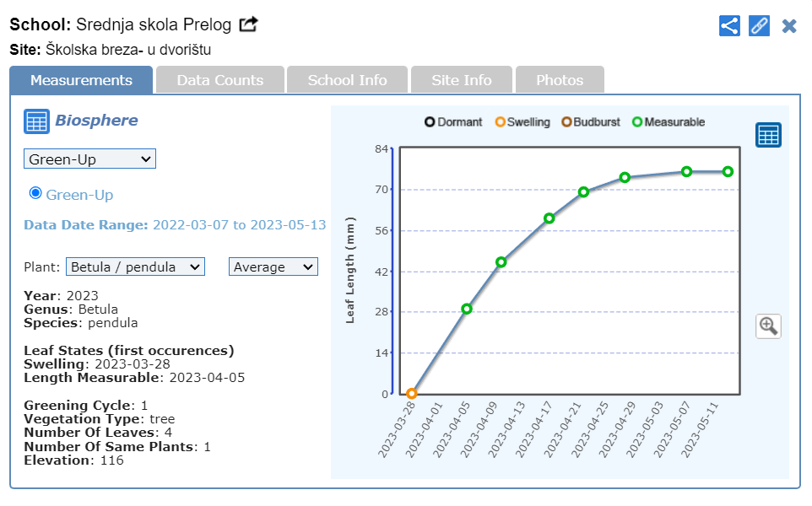Open the Green-Up protocol dropdown
Screen dimensions: 812x506
89,159
